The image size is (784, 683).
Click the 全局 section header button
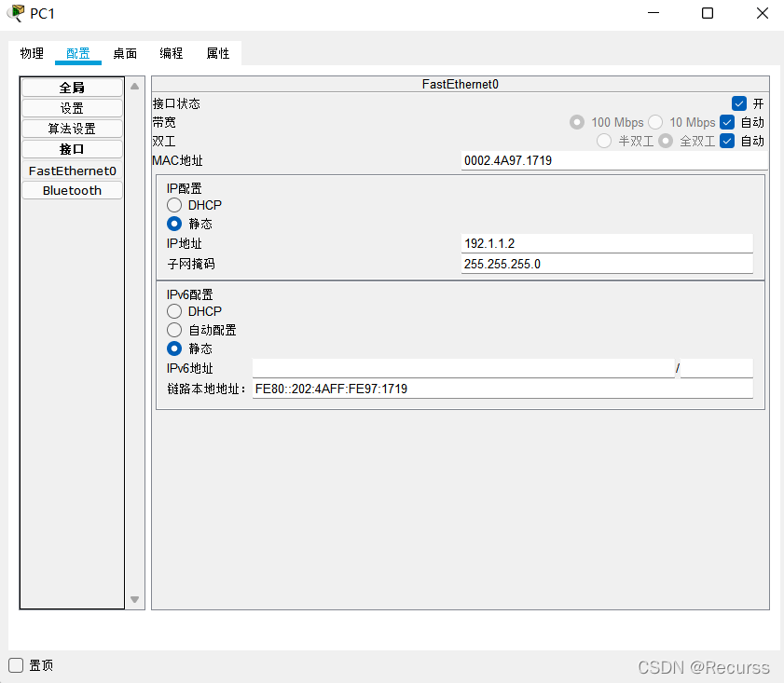(72, 88)
